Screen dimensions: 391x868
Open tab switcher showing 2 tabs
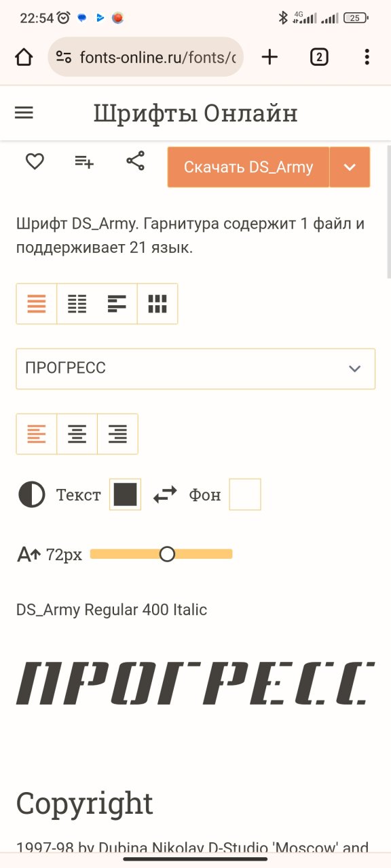(319, 57)
